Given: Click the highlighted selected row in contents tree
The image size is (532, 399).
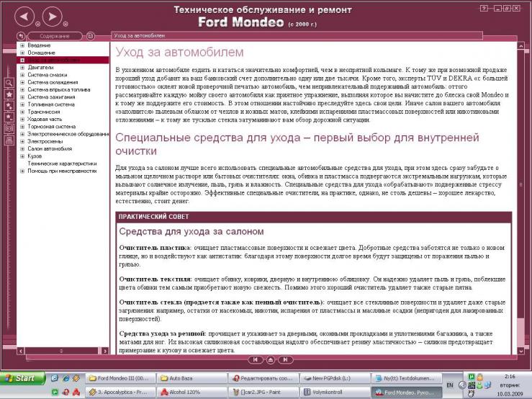Looking at the screenshot, I should [x=63, y=60].
